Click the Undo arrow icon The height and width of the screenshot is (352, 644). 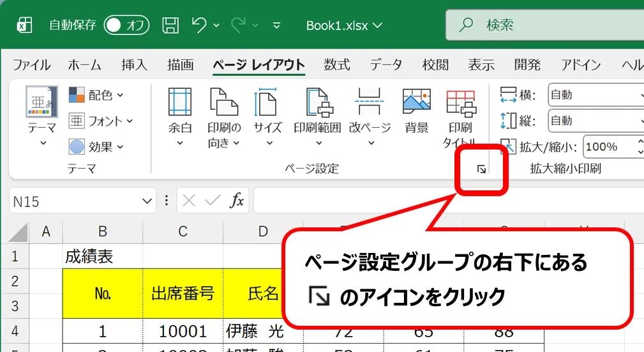pyautogui.click(x=199, y=26)
